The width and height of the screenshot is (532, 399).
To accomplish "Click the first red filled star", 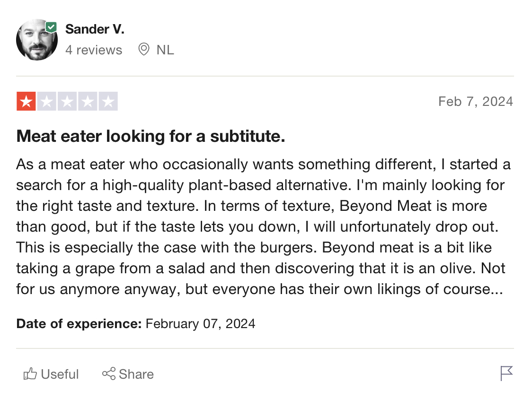I will pos(26,102).
